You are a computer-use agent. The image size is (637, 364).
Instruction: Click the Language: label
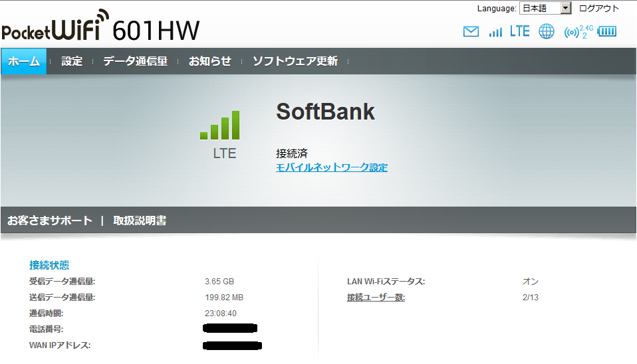point(497,9)
